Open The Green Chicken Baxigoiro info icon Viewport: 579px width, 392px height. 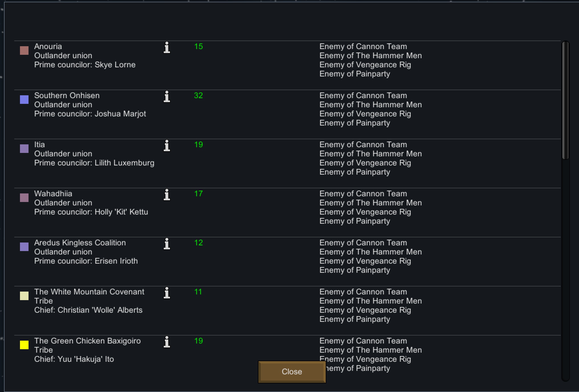tap(167, 342)
